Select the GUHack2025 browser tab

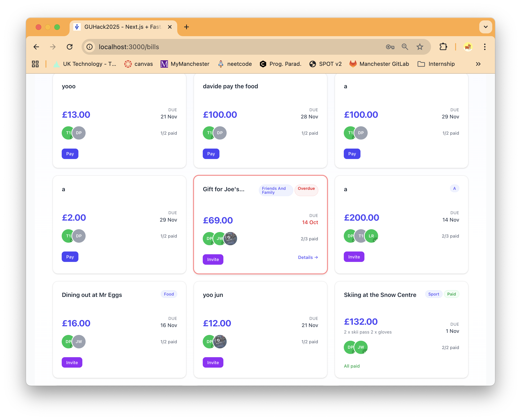point(122,27)
